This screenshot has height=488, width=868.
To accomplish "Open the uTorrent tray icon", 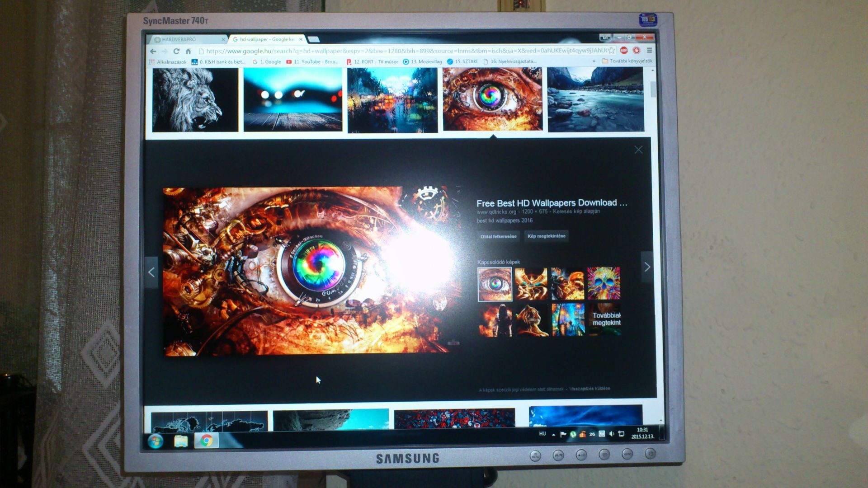I will [573, 434].
